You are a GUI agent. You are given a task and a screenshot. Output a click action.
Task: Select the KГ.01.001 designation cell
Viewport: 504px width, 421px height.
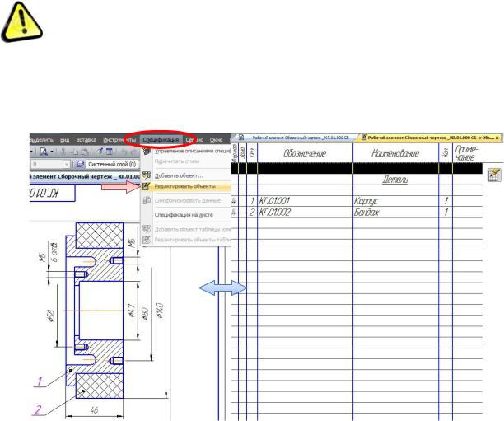[305, 201]
